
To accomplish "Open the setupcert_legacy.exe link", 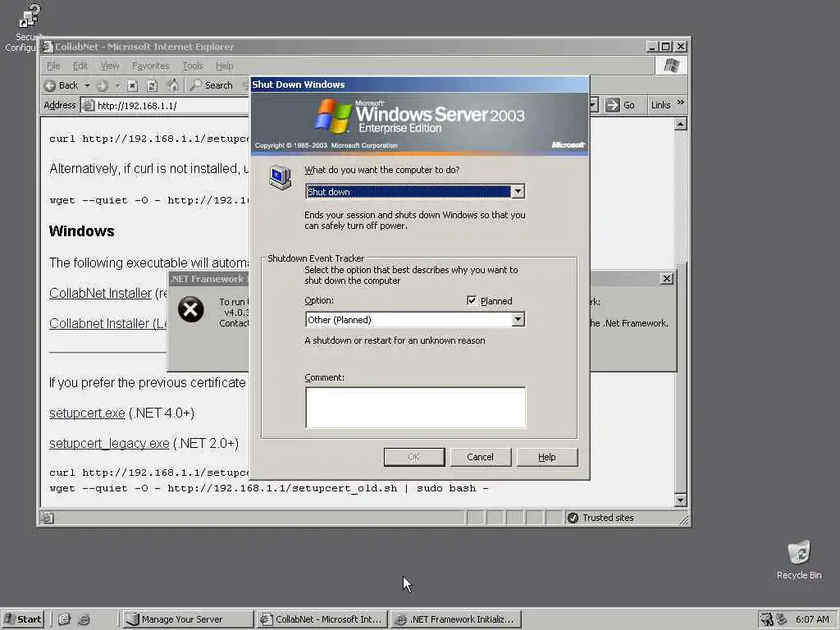I will point(109,444).
